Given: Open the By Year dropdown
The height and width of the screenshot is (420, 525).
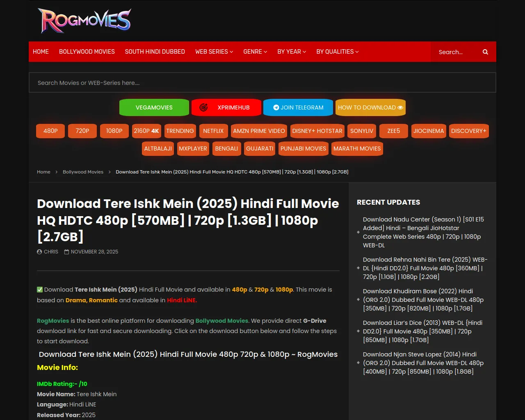Looking at the screenshot, I should pos(292,52).
